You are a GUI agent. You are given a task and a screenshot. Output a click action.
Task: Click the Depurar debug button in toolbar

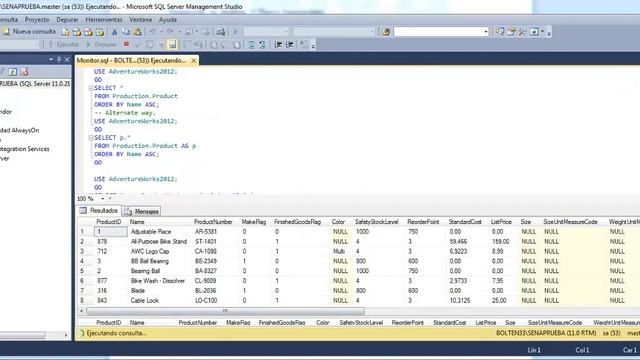point(101,44)
